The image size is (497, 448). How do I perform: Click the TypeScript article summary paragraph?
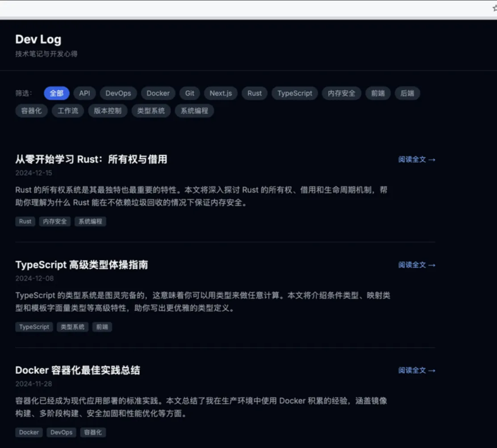pyautogui.click(x=203, y=302)
